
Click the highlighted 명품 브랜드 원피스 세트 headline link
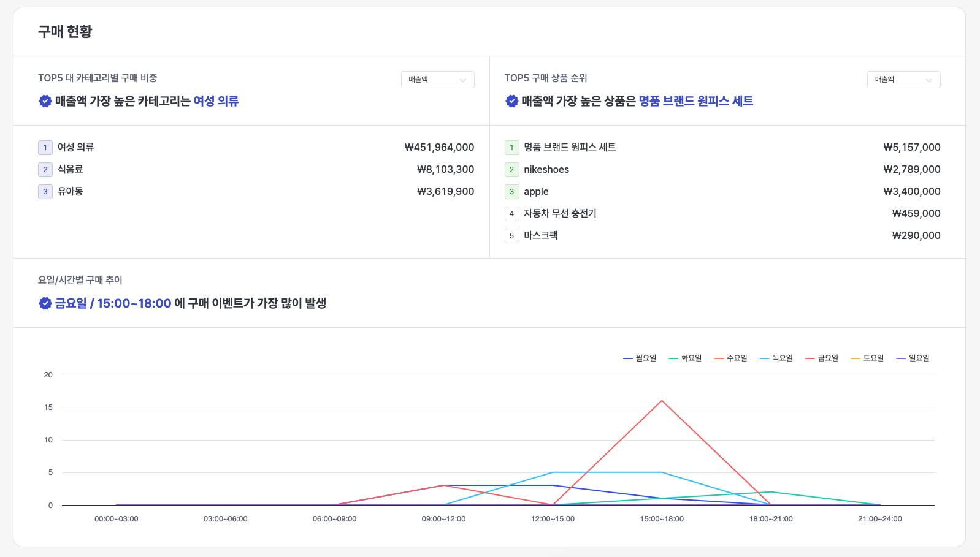695,101
